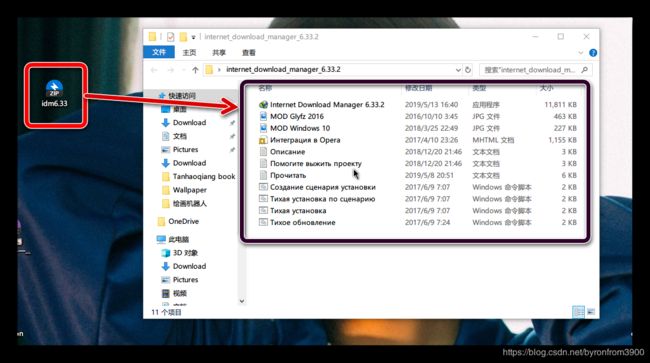
Task: Sort by the 类型 column header
Action: 479,88
